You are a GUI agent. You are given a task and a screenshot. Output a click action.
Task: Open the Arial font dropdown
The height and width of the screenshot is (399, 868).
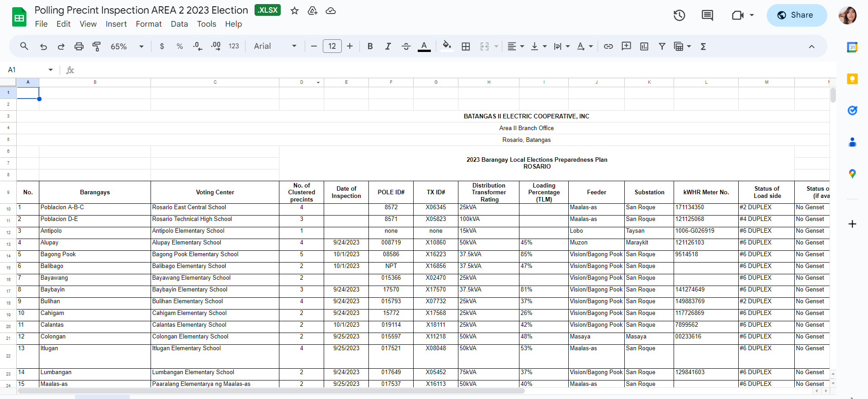tap(275, 46)
